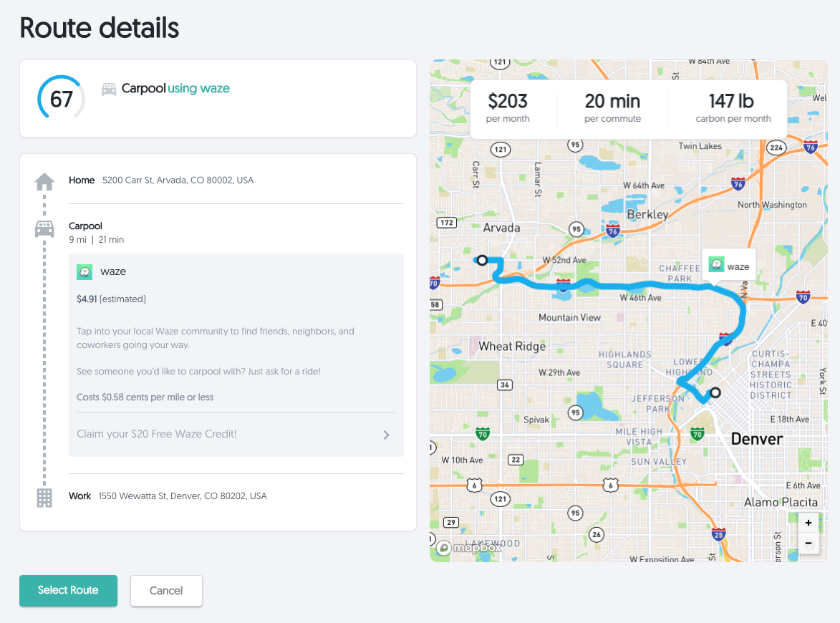Click the route score 67 circle
Image resolution: width=840 pixels, height=623 pixels.
coord(61,99)
